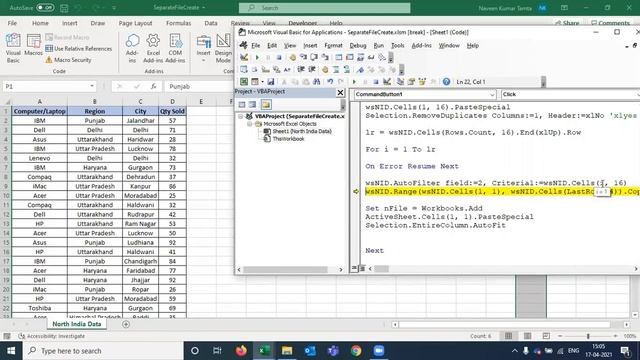Open Edit toolbar options overflow arrow

(401, 70)
